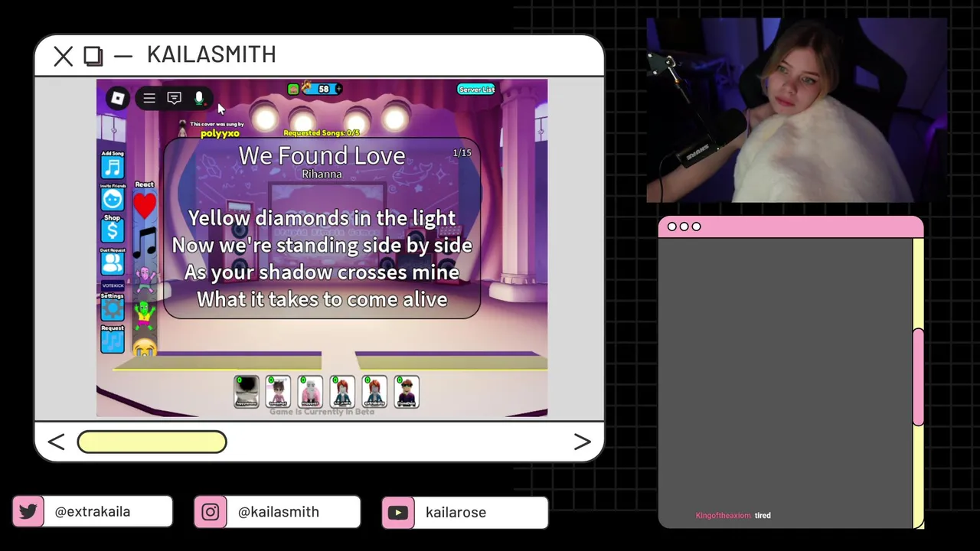Close the KAILASMITH window frame with X

[64, 56]
